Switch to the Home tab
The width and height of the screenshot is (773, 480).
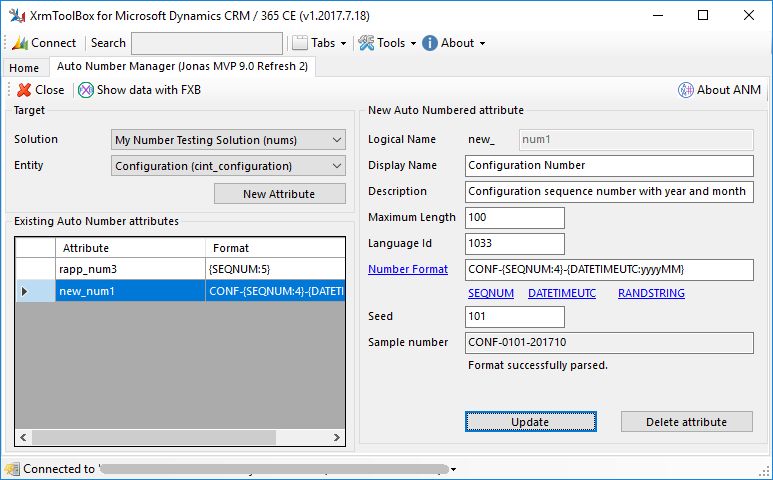pos(24,68)
